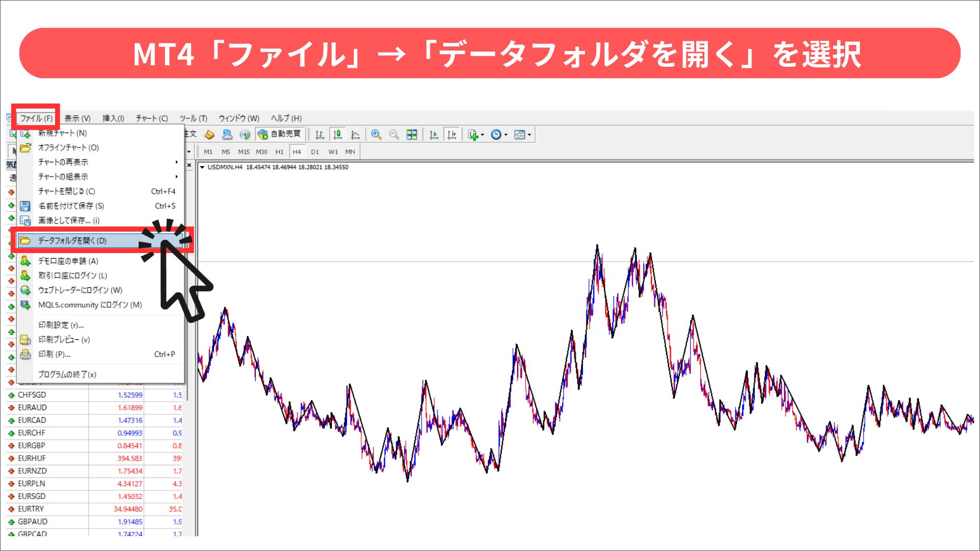Select the MN timeframe
980x551 pixels.
pyautogui.click(x=350, y=152)
